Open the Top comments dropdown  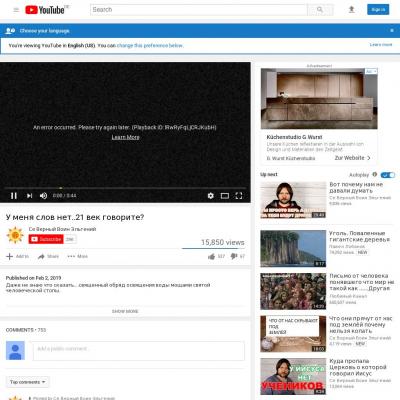28,382
